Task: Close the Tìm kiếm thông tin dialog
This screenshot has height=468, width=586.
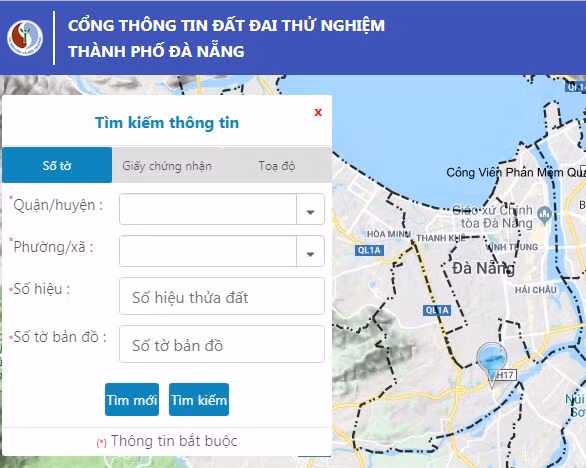Action: tap(318, 112)
